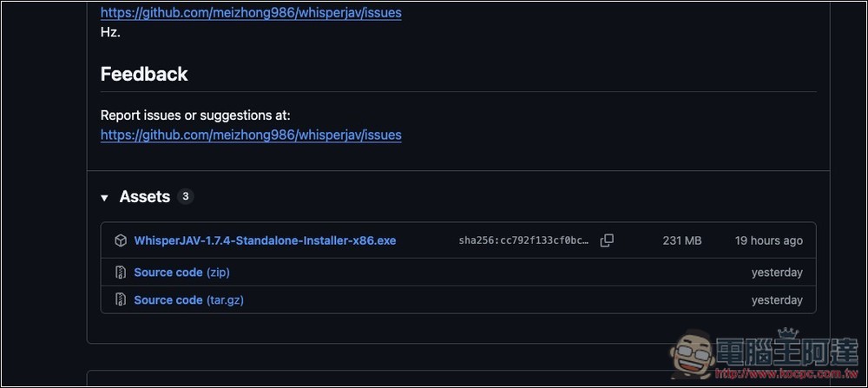Click the zip file icon next to Source code (zip)
The height and width of the screenshot is (388, 868).
tap(120, 273)
